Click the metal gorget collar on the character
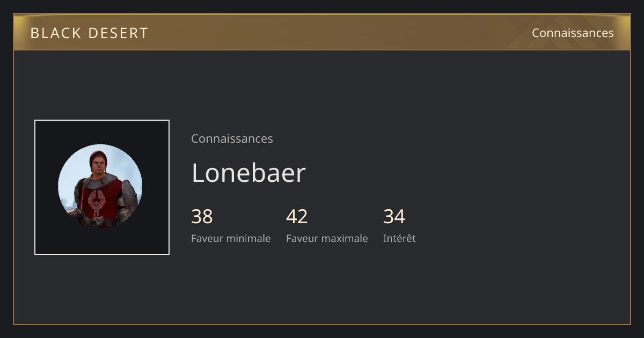The height and width of the screenshot is (338, 644). [100, 180]
